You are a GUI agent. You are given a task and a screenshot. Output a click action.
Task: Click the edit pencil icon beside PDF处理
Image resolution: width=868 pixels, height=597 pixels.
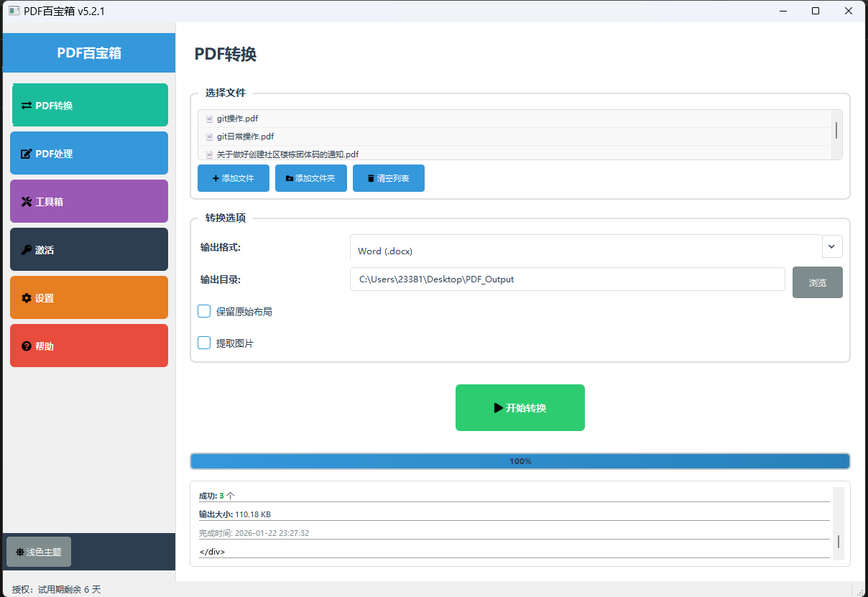(x=27, y=154)
